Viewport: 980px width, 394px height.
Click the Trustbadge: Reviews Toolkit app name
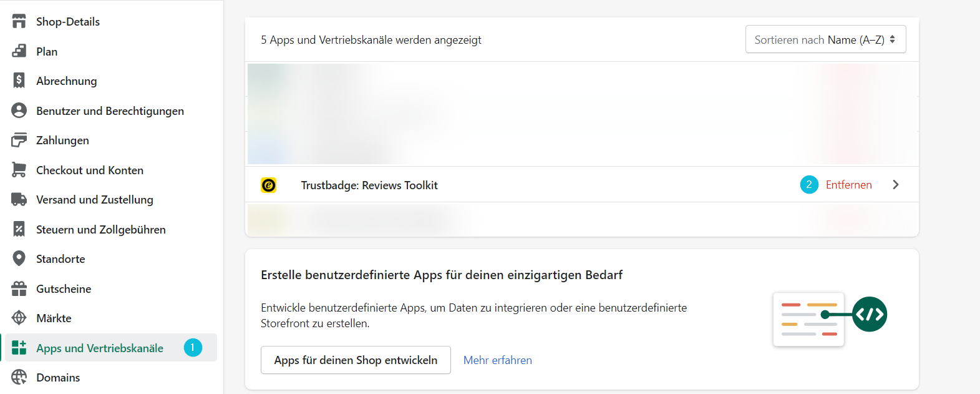point(369,185)
